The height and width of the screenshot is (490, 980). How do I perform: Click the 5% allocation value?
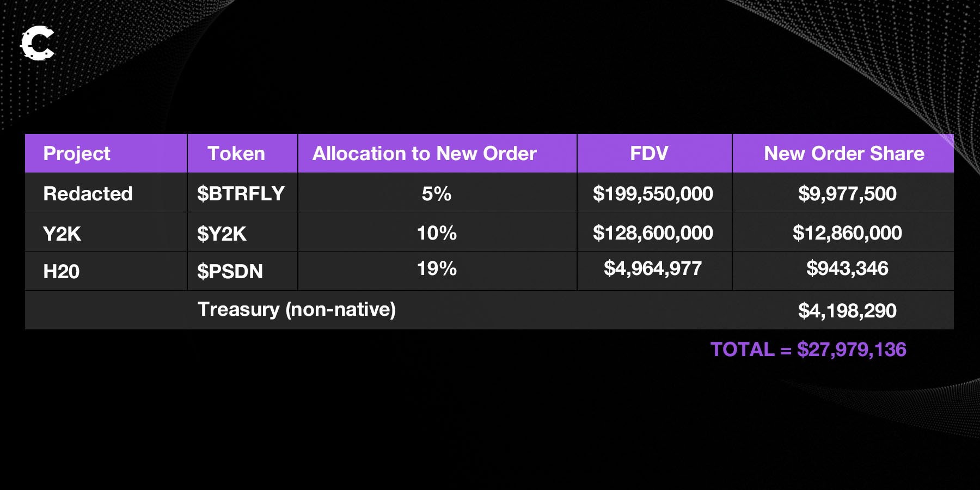[437, 194]
